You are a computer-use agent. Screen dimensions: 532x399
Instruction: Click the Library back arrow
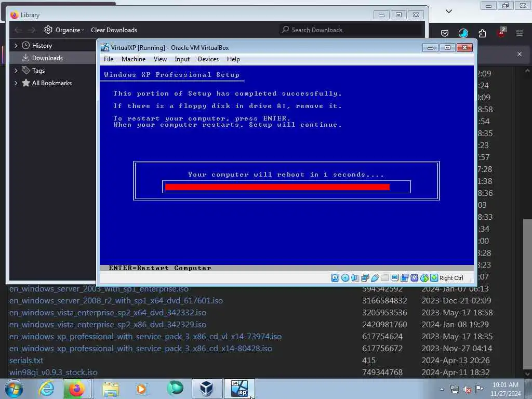click(x=18, y=30)
